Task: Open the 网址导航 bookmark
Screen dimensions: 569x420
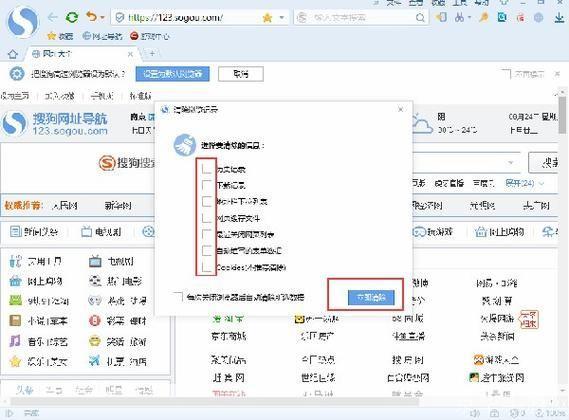Action: tap(102, 36)
